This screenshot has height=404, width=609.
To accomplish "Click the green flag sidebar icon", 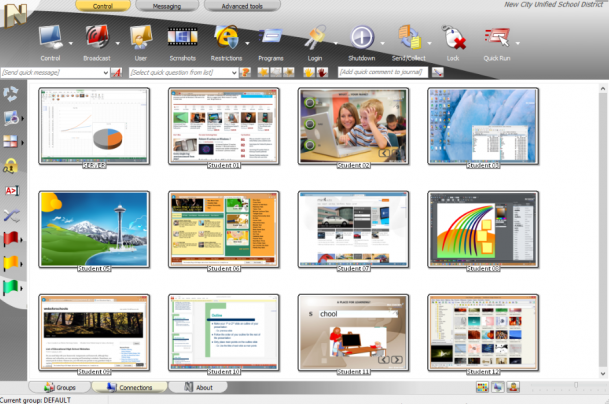I will [11, 288].
